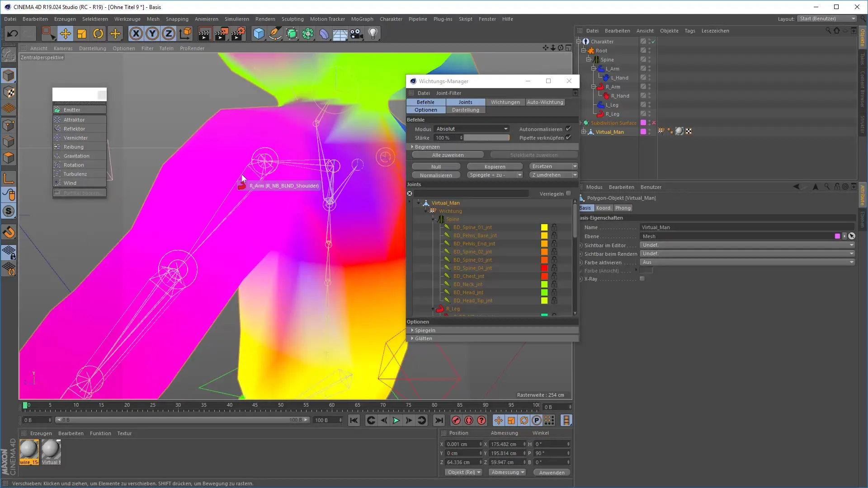Add a Light object icon
The image size is (868, 488).
pos(373,33)
